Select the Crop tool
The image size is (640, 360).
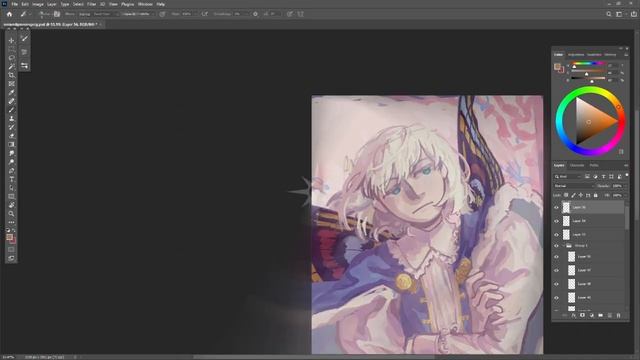pyautogui.click(x=11, y=75)
